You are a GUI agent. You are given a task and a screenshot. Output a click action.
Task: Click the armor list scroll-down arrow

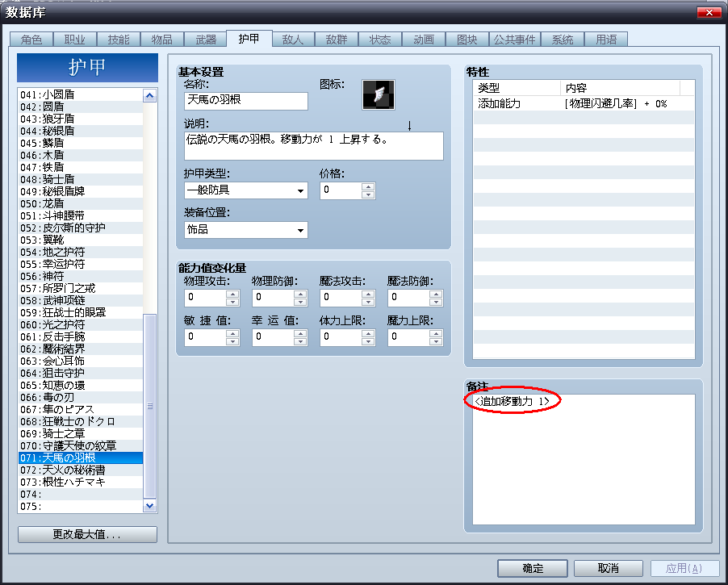149,506
